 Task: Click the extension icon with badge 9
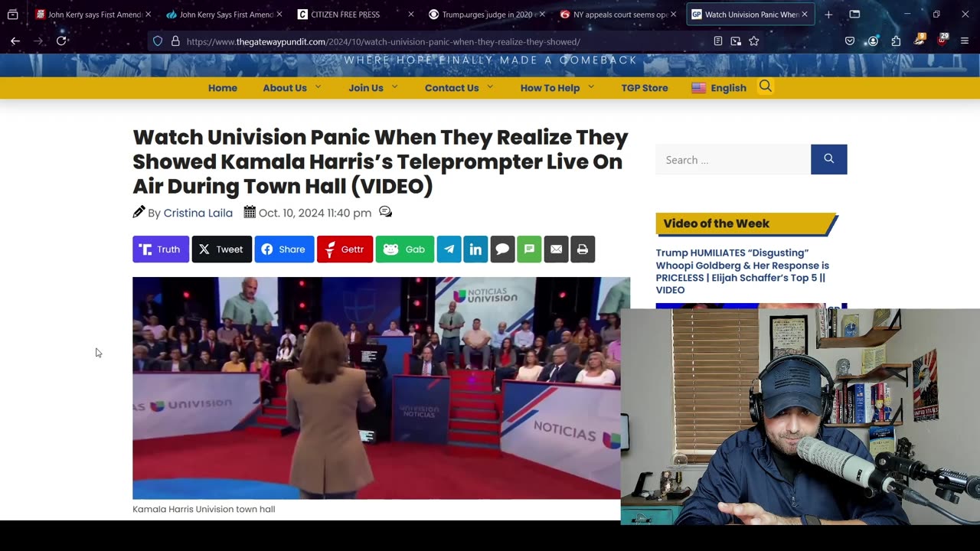(920, 41)
